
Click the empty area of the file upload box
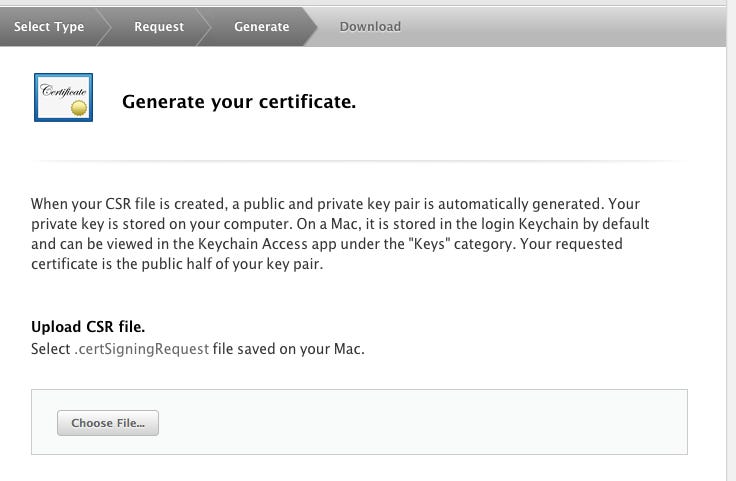(x=420, y=423)
